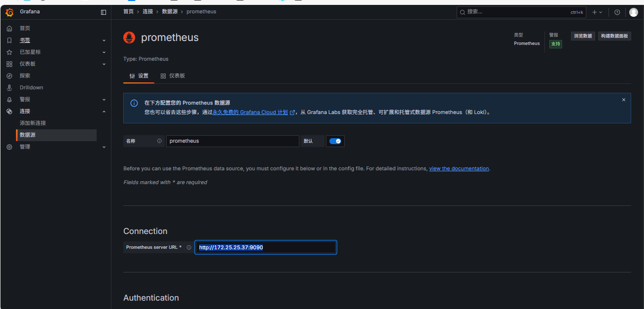The image size is (644, 309).
Task: Switch to the 仪表板 tab
Action: (x=173, y=76)
